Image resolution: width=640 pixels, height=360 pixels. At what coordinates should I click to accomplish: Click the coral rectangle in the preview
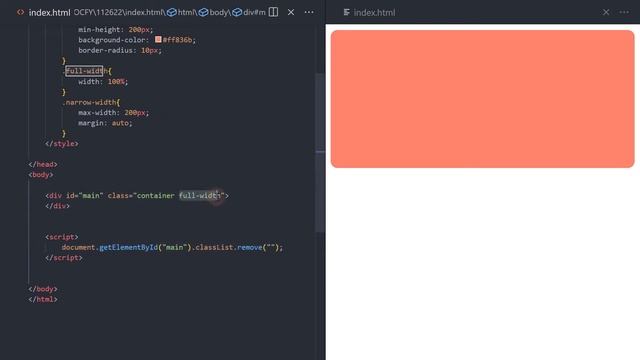(x=482, y=99)
